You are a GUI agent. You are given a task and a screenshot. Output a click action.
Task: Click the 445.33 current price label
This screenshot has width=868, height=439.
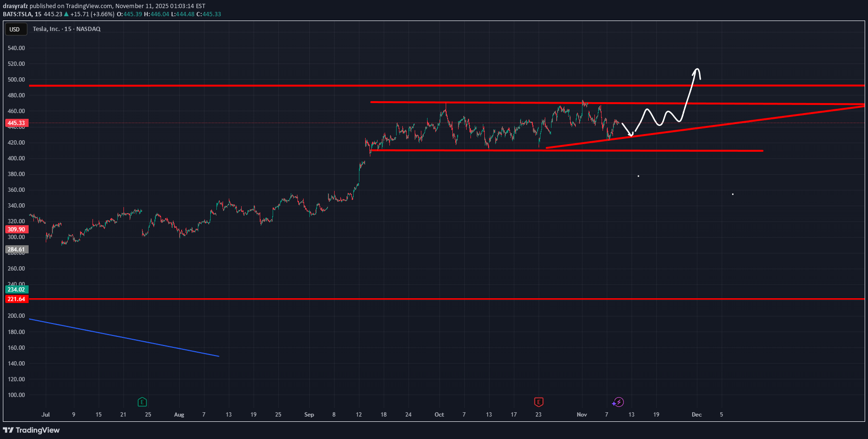coord(16,123)
